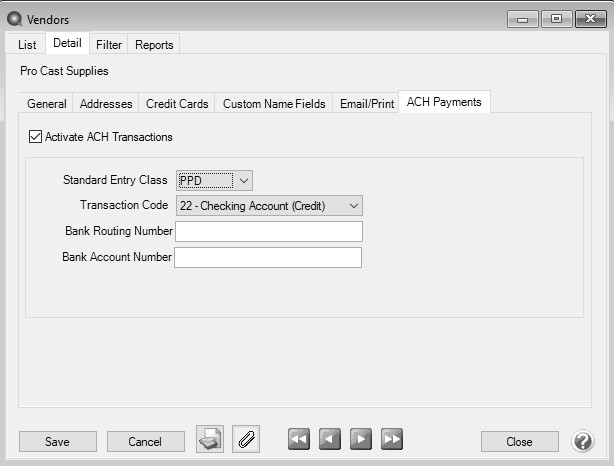
Task: Go to previous vendor record
Action: click(x=330, y=440)
